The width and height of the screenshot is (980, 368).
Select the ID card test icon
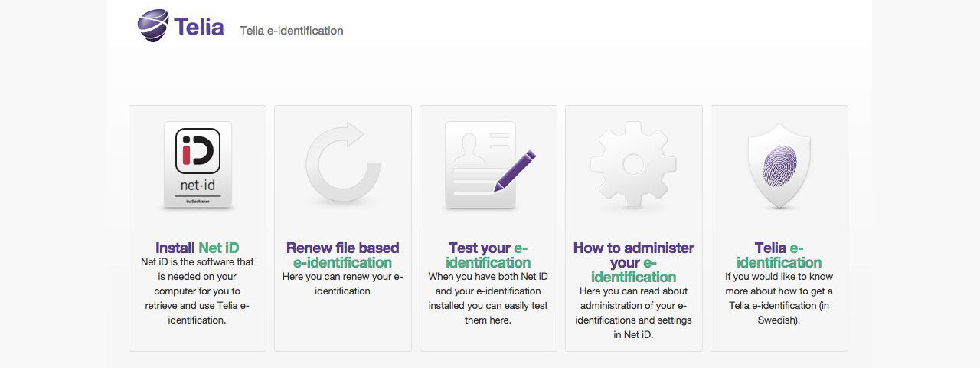coord(481,165)
